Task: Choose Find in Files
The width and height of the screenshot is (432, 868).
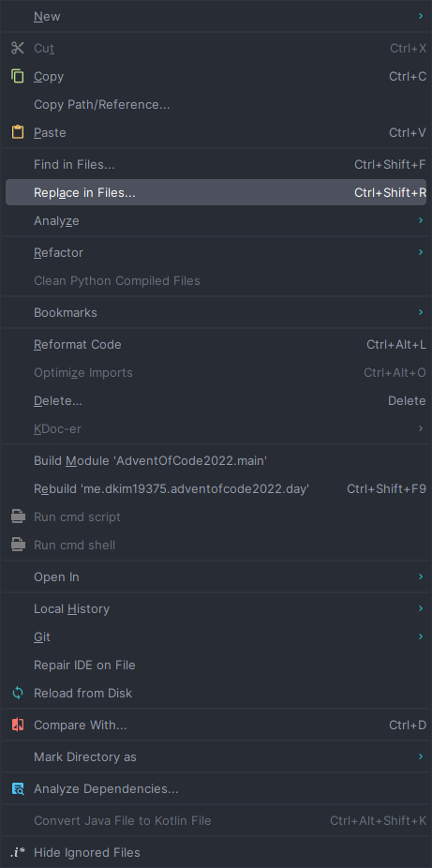Action: (x=216, y=164)
